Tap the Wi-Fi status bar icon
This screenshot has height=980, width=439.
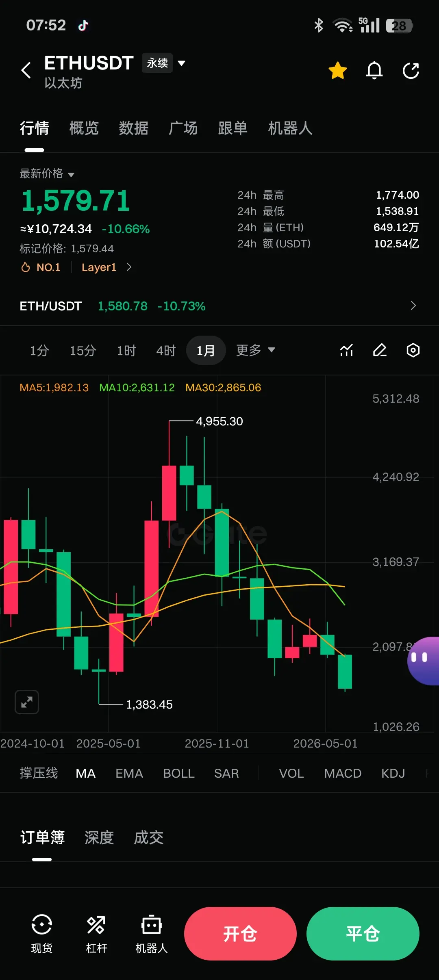(x=343, y=25)
